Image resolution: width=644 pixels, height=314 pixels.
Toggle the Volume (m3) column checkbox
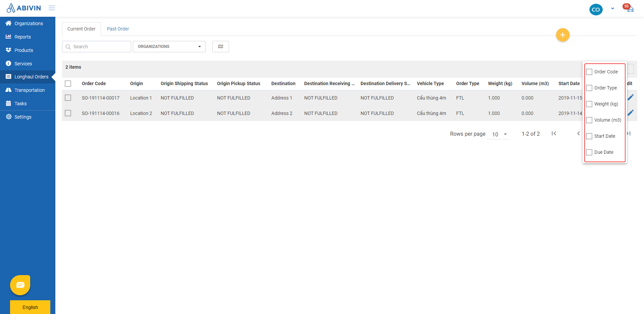[x=589, y=120]
